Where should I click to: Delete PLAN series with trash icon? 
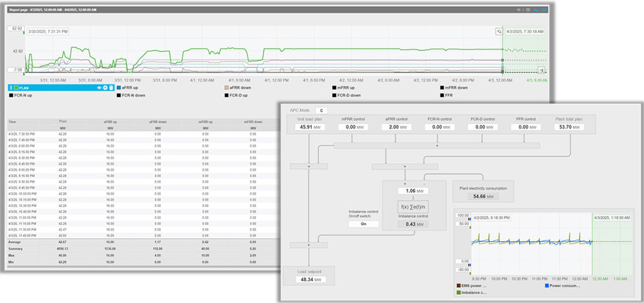coord(111,88)
